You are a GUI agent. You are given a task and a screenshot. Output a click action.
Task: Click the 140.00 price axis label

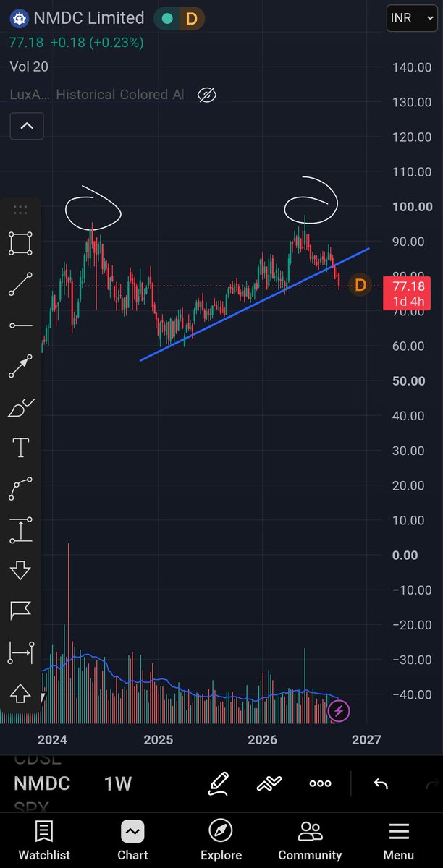click(x=411, y=67)
